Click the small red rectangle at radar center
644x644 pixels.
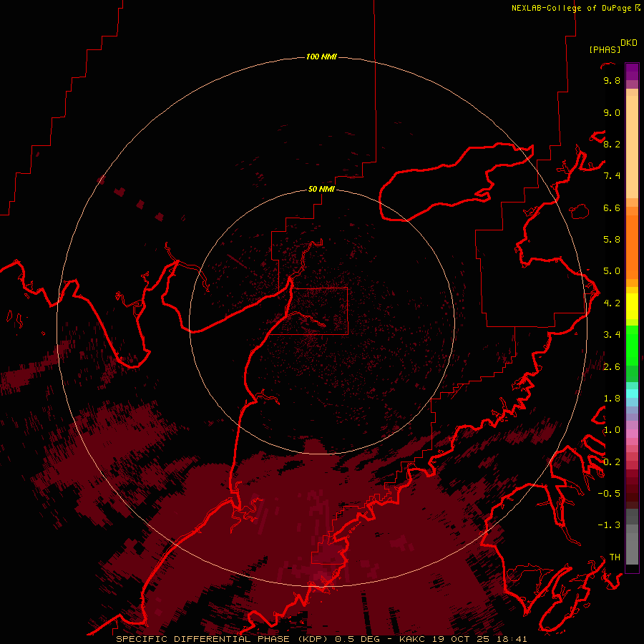point(318,311)
